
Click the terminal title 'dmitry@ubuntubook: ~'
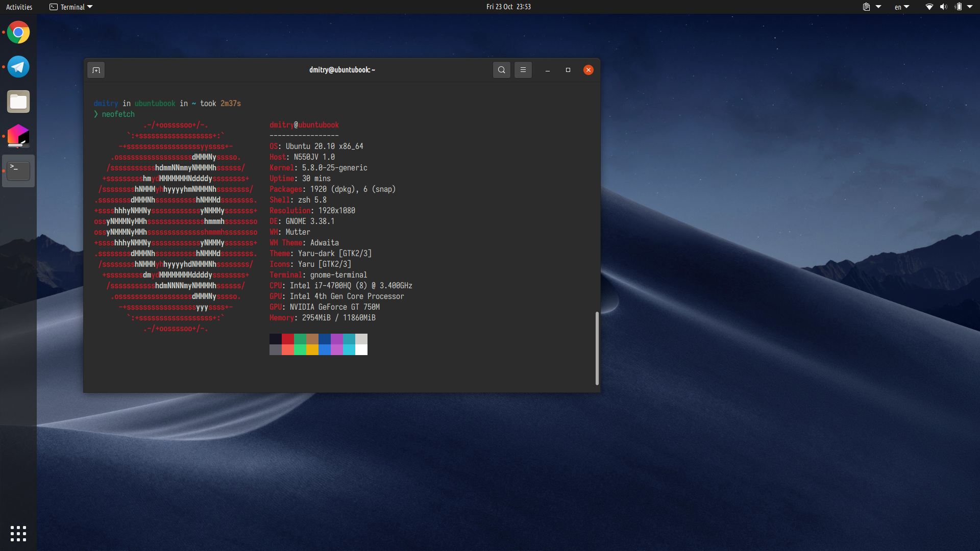pyautogui.click(x=342, y=70)
